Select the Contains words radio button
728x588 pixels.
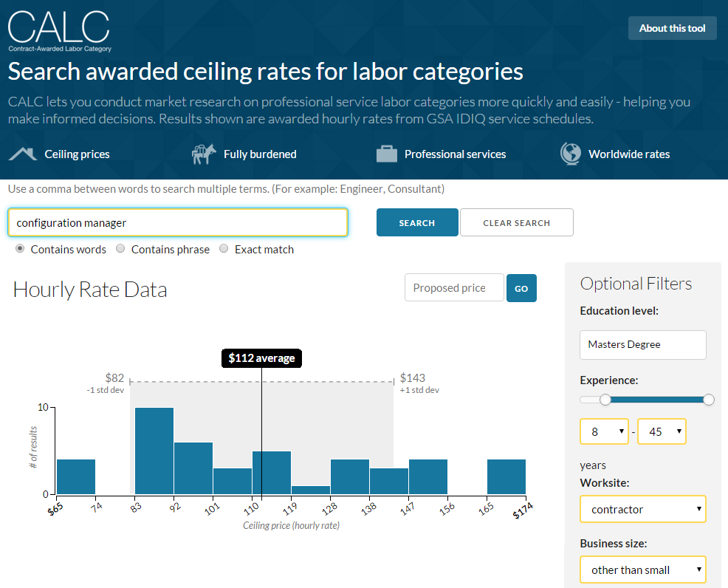coord(20,249)
